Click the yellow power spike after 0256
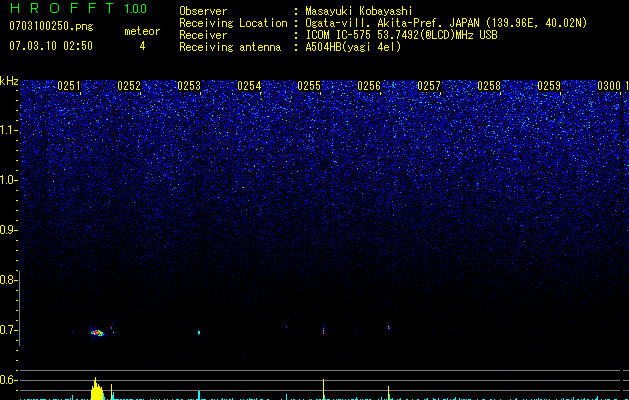Screen dimensions: 629x400 [388, 393]
